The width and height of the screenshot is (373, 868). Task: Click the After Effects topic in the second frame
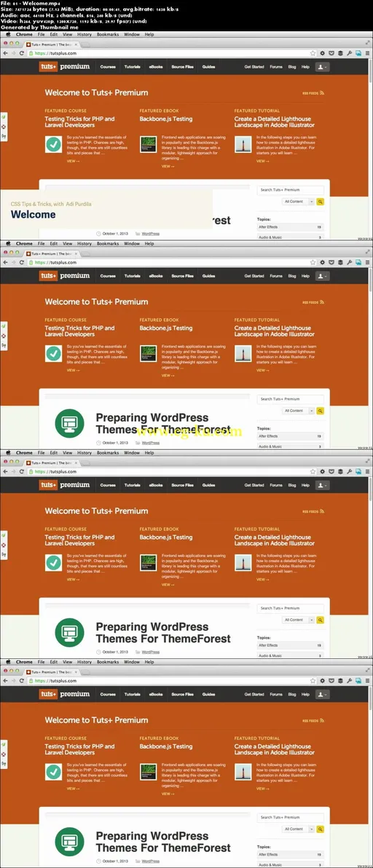tap(291, 436)
